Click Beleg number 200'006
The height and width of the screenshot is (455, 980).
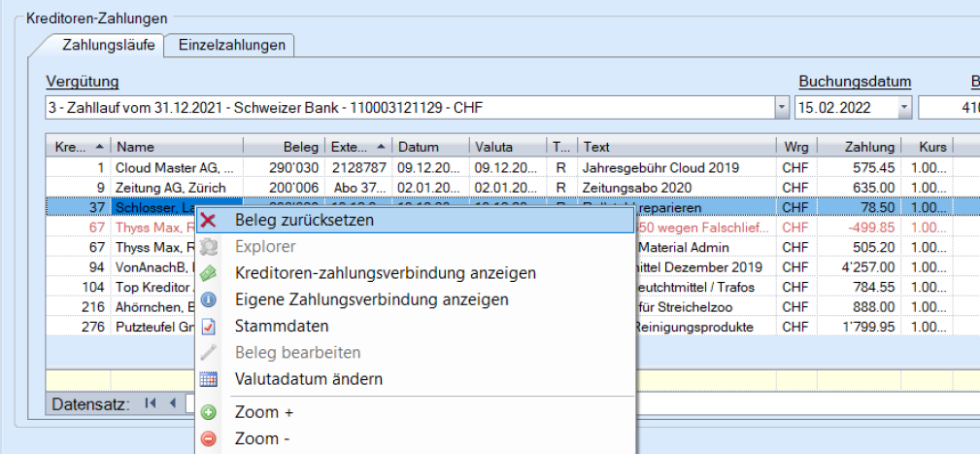coord(293,188)
